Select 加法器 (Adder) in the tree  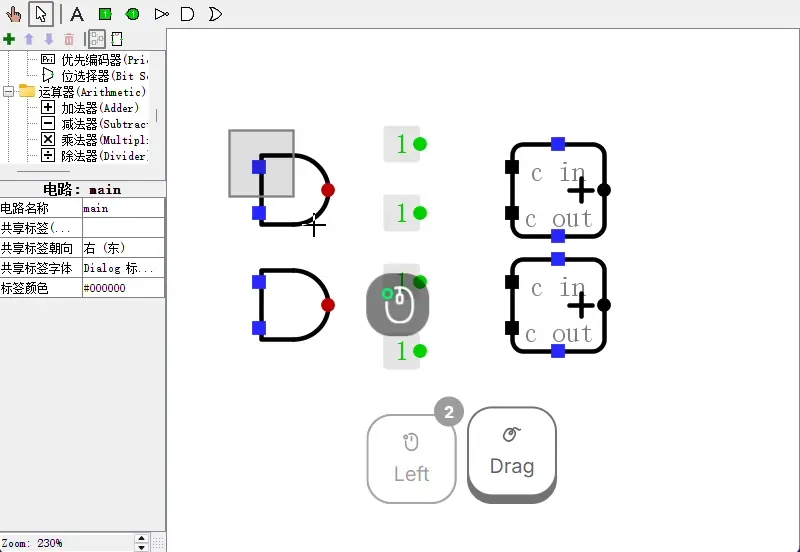tap(99, 108)
